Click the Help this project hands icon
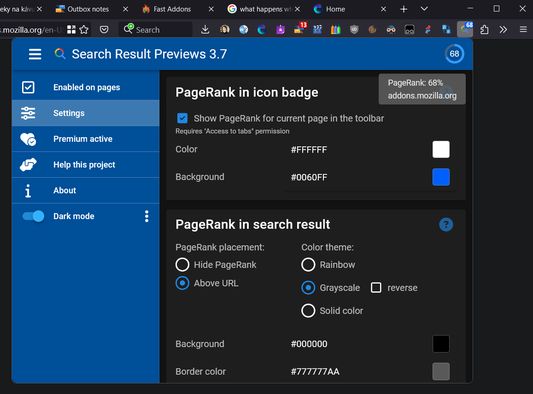Image resolution: width=533 pixels, height=394 pixels. [x=28, y=165]
